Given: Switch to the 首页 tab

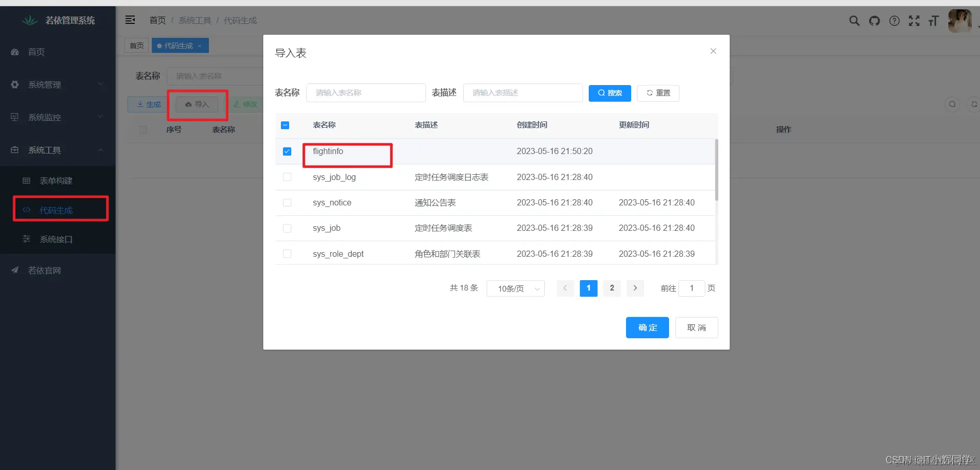Looking at the screenshot, I should pyautogui.click(x=136, y=45).
